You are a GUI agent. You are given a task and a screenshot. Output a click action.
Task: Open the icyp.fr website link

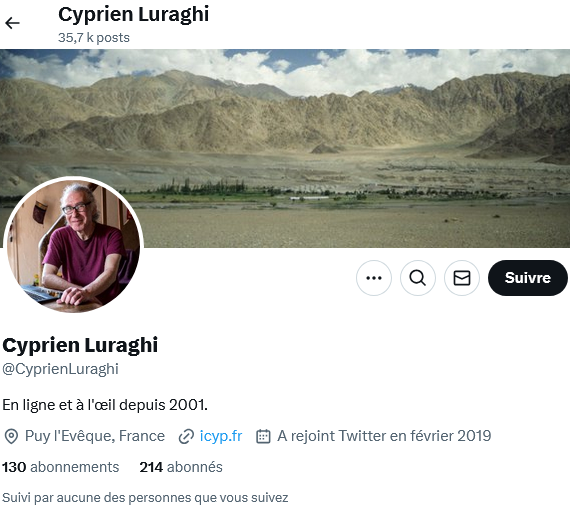point(221,436)
